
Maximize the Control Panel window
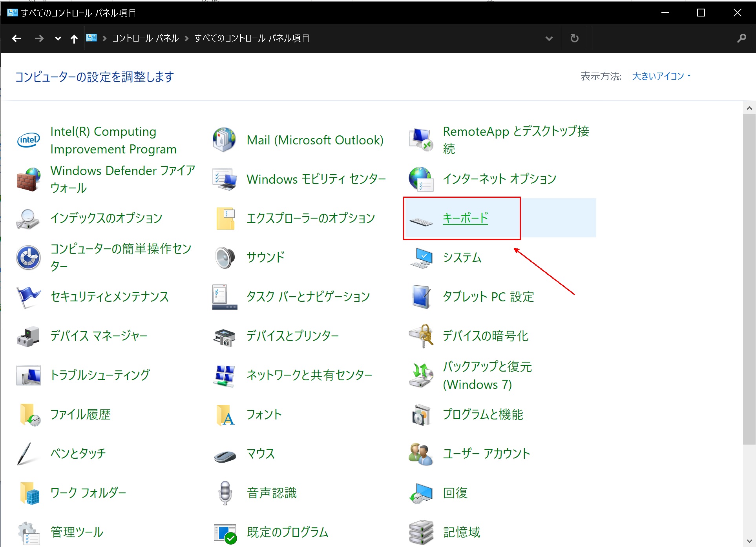tap(701, 13)
